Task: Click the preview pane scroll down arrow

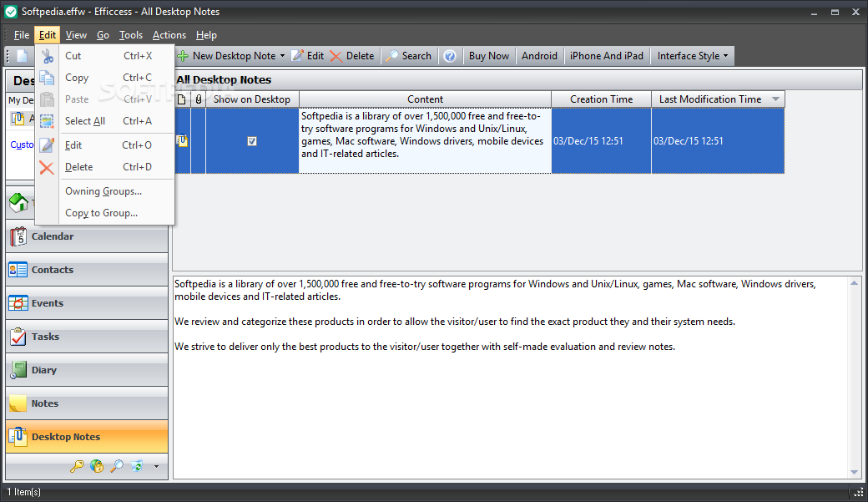Action: pos(854,472)
